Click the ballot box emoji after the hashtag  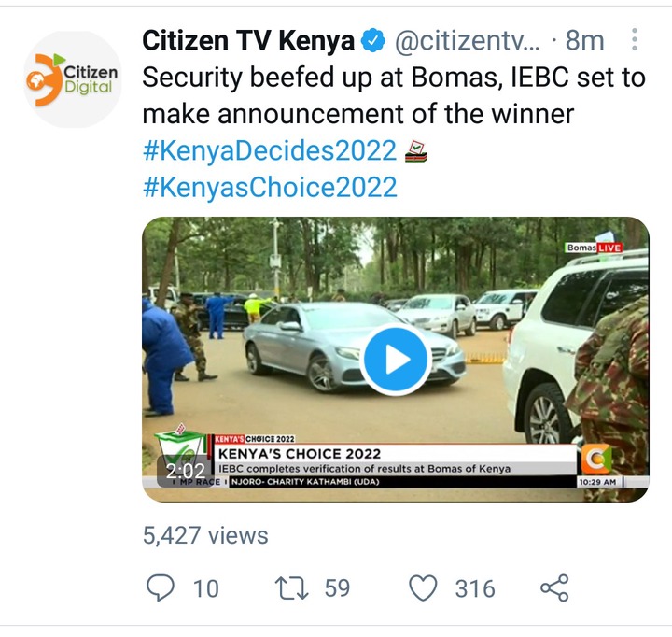[415, 151]
